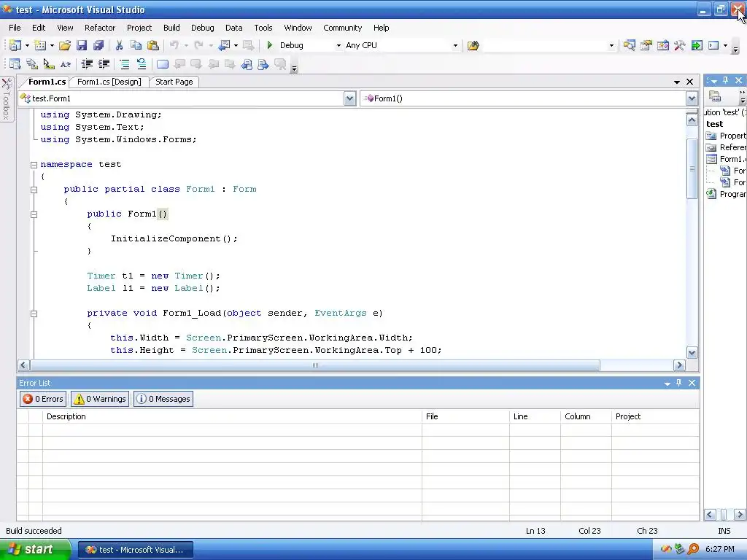Click the New Project toolbar icon
Image resolution: width=747 pixels, height=560 pixels.
[x=15, y=45]
